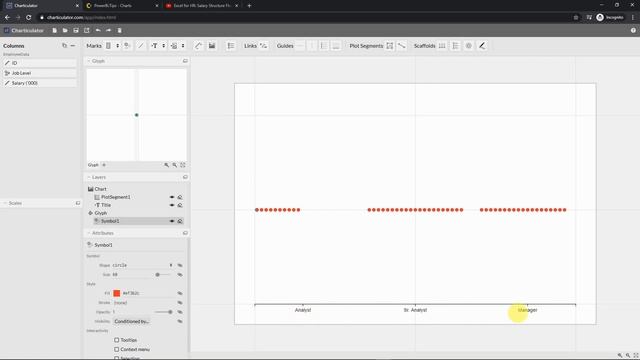
Task: Switch to the PowerBI.Tips Charts browser tab
Action: [121, 6]
